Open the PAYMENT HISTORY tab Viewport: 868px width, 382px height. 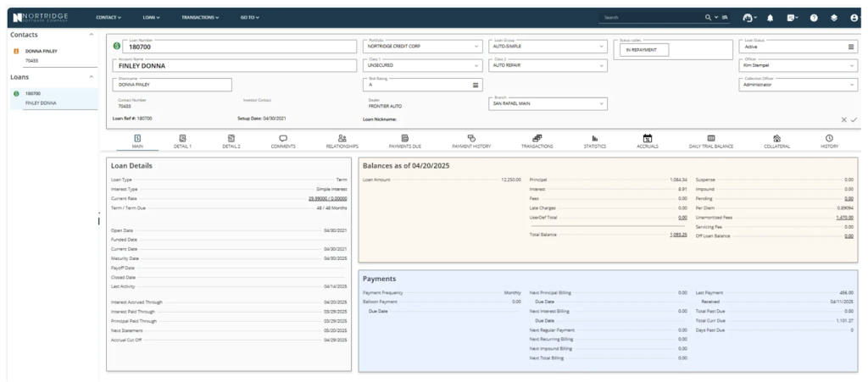tap(471, 141)
